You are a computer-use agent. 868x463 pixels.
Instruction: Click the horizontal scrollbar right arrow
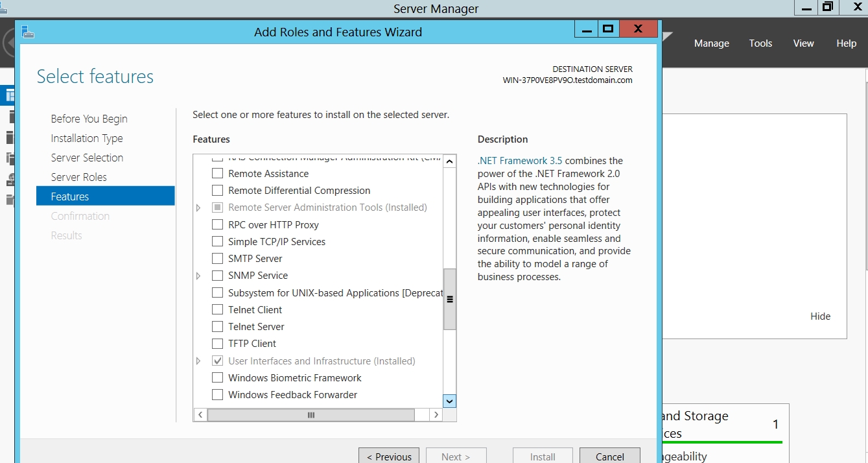click(436, 415)
